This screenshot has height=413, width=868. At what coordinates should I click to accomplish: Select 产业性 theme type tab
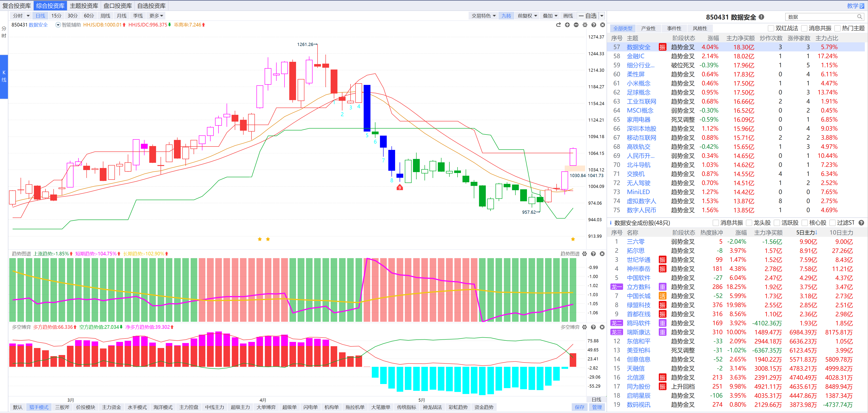pos(648,28)
